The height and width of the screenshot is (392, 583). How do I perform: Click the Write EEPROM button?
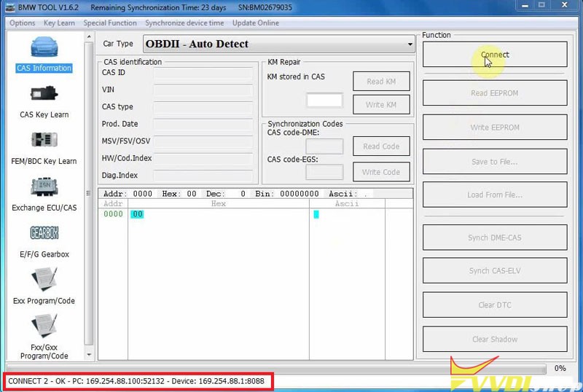pos(495,128)
